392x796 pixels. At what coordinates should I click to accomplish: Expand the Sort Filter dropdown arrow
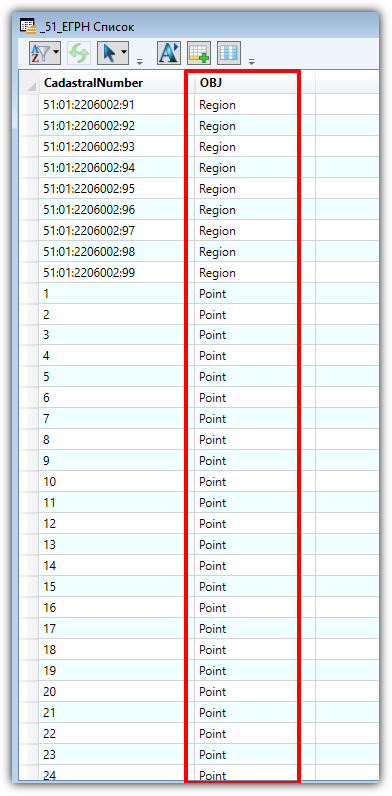click(56, 53)
